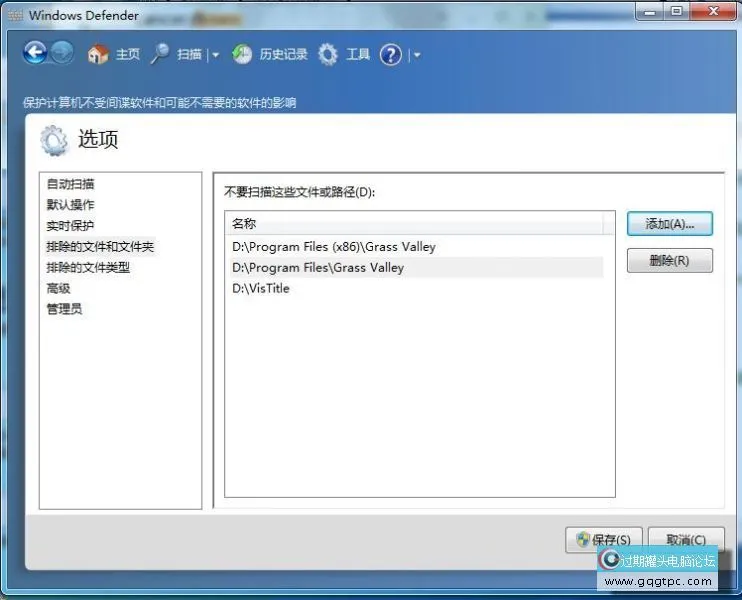Screen dimensions: 742x600
Task: Select 排除的文件类型 option
Action: [88, 267]
